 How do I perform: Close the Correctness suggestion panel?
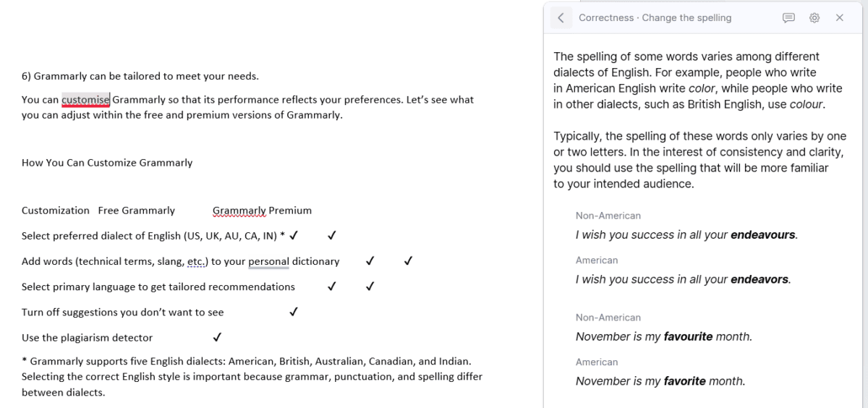point(840,18)
